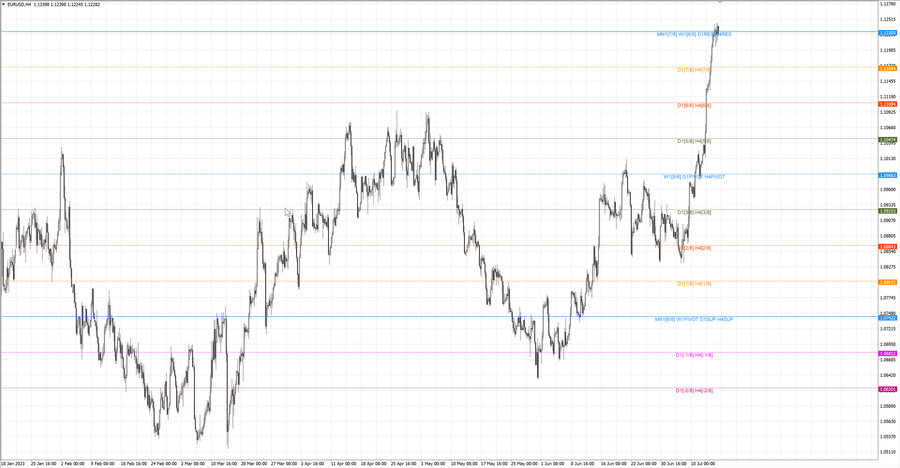Click the orange price tag on the D1[7/8] line

(x=887, y=68)
